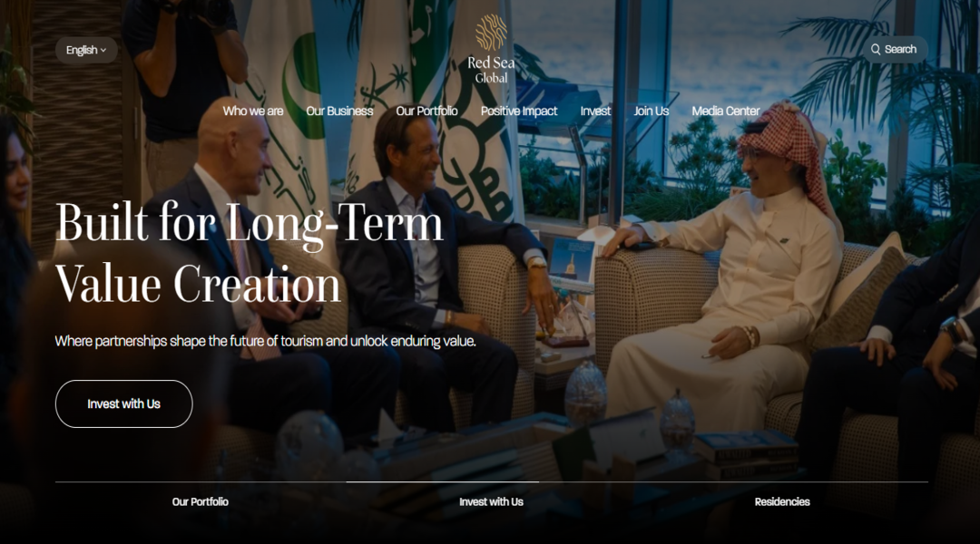Screen dimensions: 980x544
Task: Click the partnerships tagline text under headline
Action: click(x=266, y=341)
